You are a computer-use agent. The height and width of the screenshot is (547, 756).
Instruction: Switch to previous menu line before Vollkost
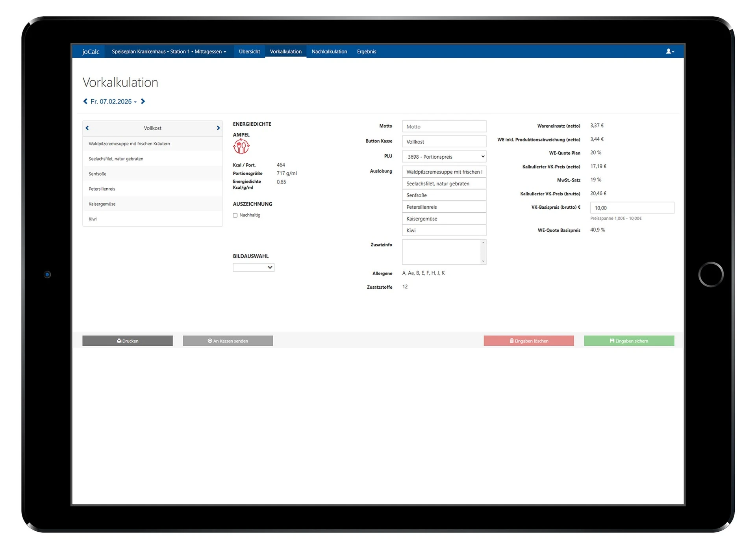(x=87, y=128)
